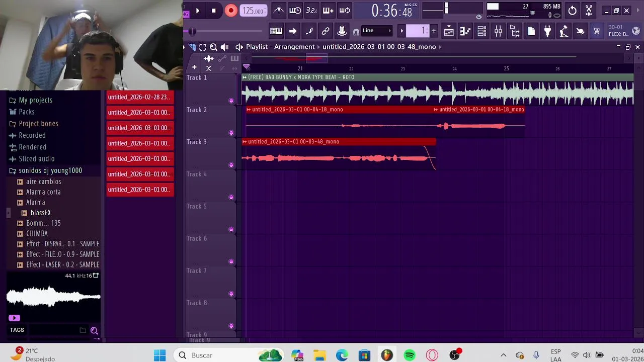Select the playlist selection tool icon
Viewport: 644px width, 362px height.
(x=203, y=47)
